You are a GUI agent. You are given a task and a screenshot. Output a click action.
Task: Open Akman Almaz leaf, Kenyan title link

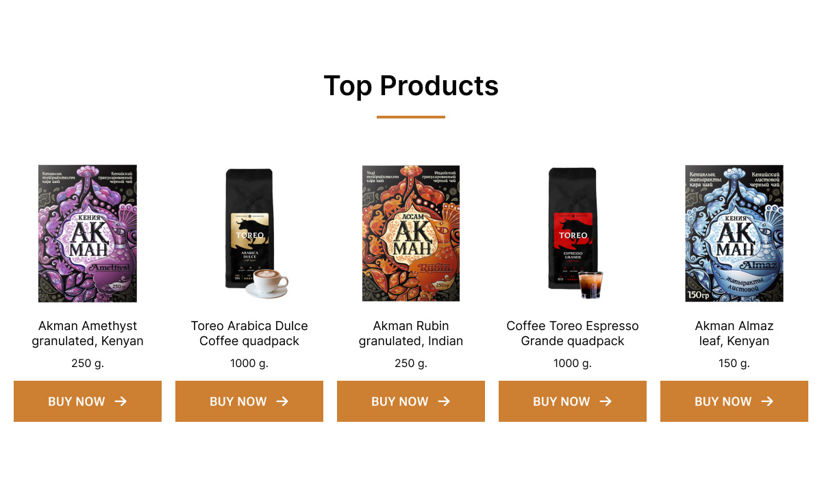pos(734,333)
